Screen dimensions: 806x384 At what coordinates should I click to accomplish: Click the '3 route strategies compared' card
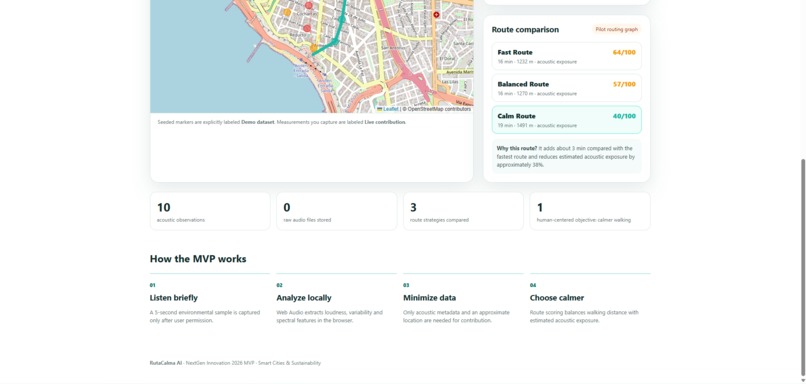tap(463, 211)
